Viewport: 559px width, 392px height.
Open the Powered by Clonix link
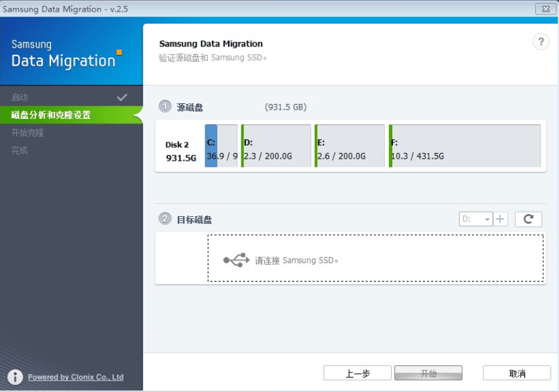coord(76,377)
